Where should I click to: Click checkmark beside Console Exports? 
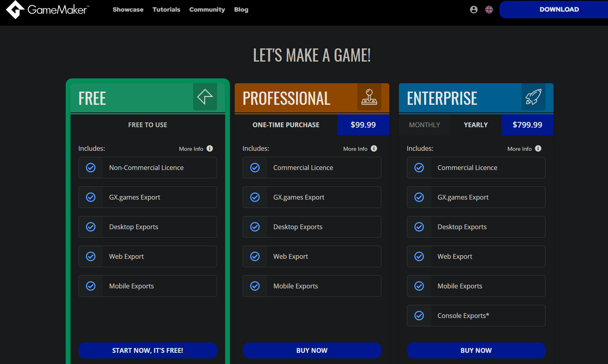pos(419,316)
